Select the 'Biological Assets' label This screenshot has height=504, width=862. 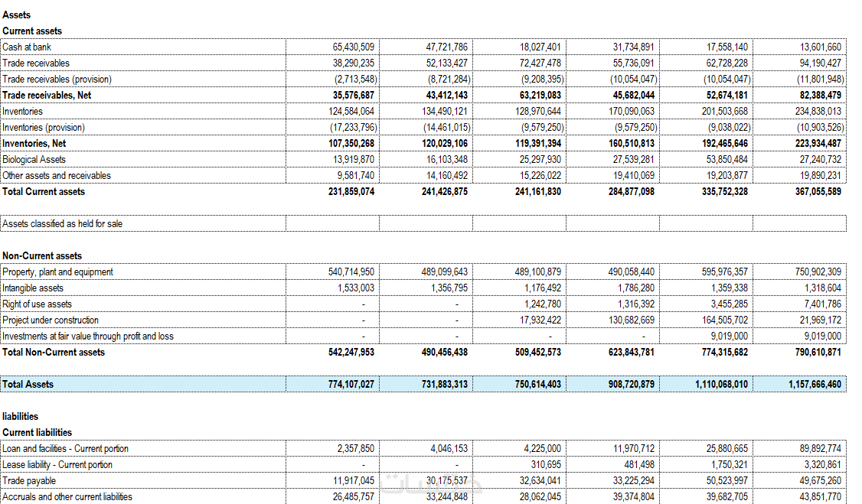(34, 160)
